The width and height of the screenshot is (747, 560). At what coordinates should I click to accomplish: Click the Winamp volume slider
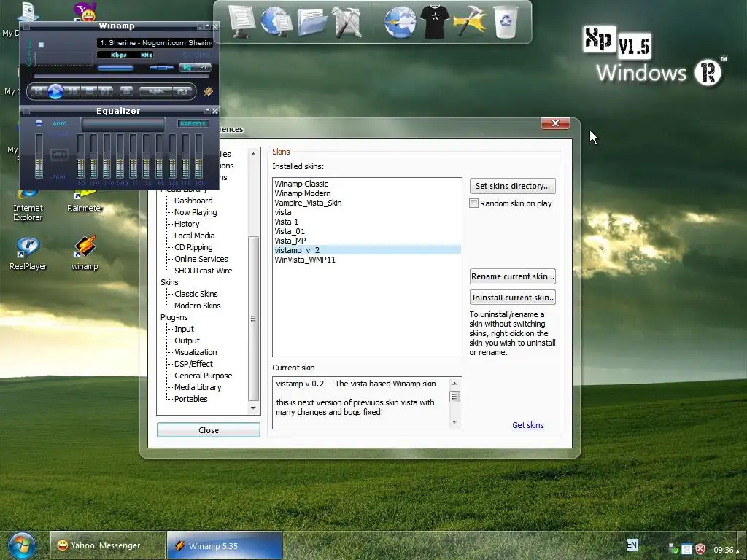(x=116, y=68)
